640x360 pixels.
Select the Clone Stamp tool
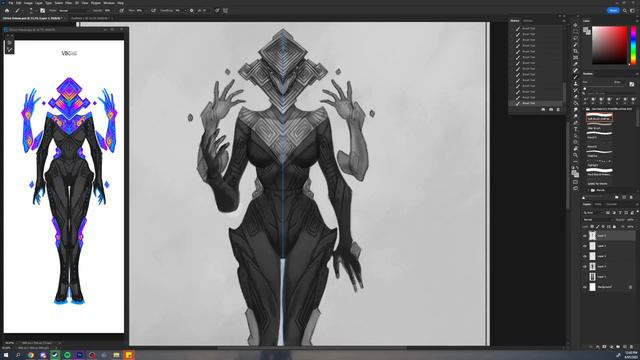point(576,83)
